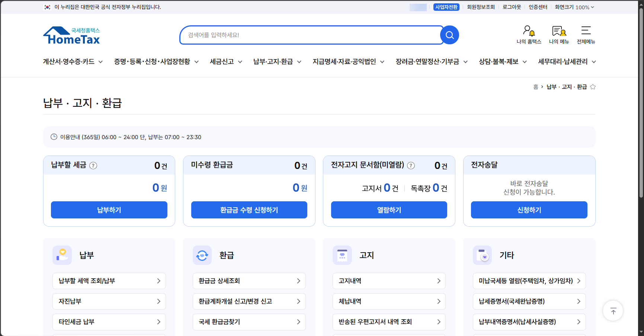Open 인증센터 link
644x336 pixels.
click(x=538, y=7)
